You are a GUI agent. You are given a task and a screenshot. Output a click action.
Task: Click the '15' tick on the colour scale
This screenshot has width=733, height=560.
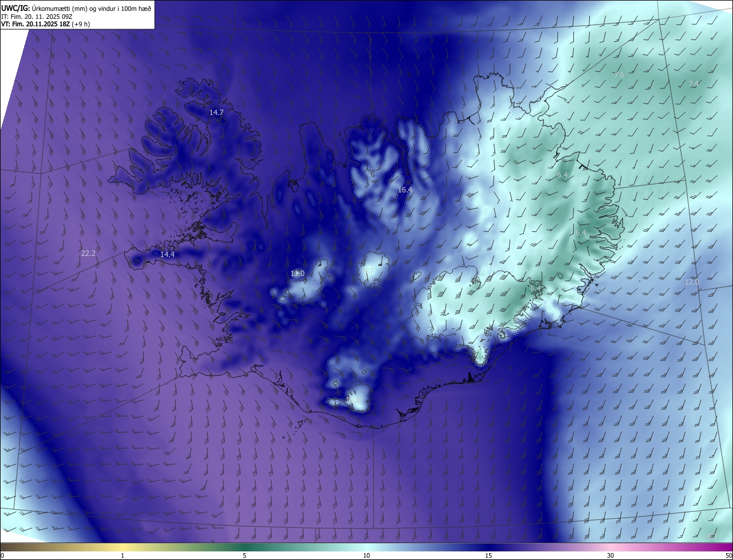click(488, 555)
